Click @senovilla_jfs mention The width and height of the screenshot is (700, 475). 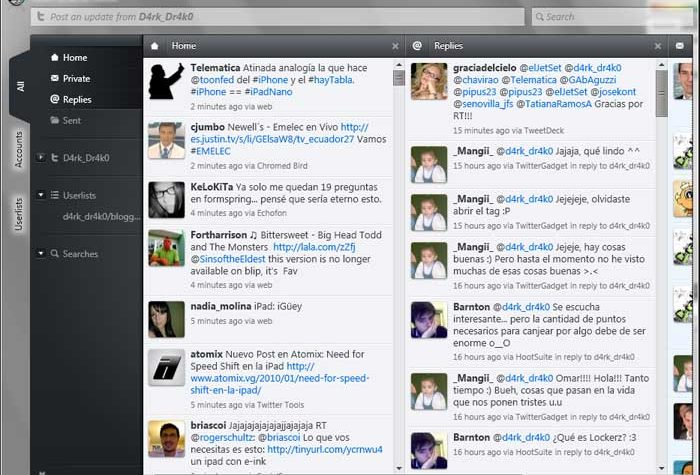(483, 104)
